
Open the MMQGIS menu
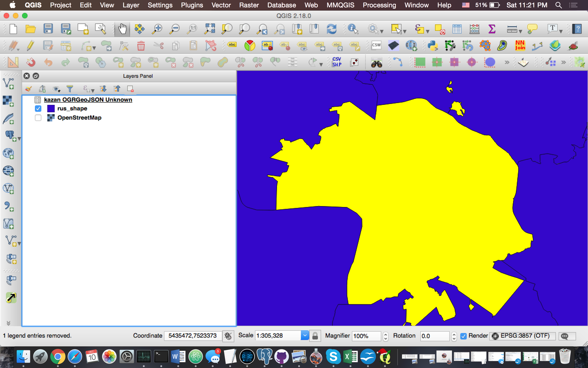click(x=340, y=5)
